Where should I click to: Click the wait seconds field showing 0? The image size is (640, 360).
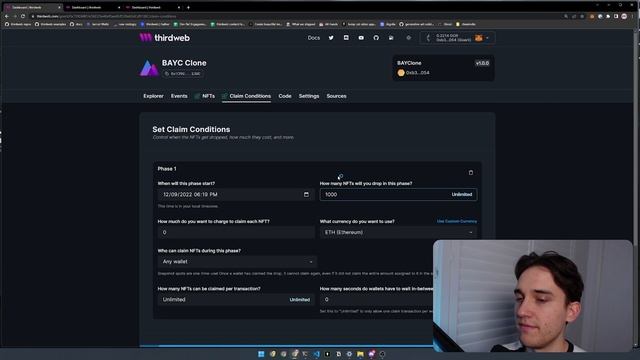pyautogui.click(x=376, y=300)
